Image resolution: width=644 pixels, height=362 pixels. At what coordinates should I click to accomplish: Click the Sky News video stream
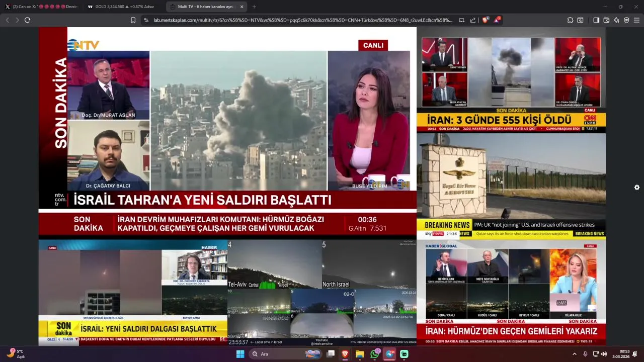(511, 186)
